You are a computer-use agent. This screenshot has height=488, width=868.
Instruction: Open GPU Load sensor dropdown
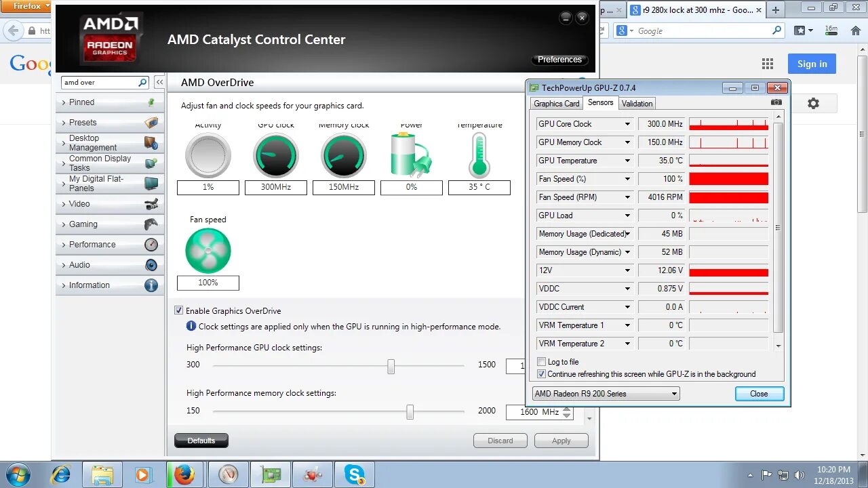tap(627, 216)
